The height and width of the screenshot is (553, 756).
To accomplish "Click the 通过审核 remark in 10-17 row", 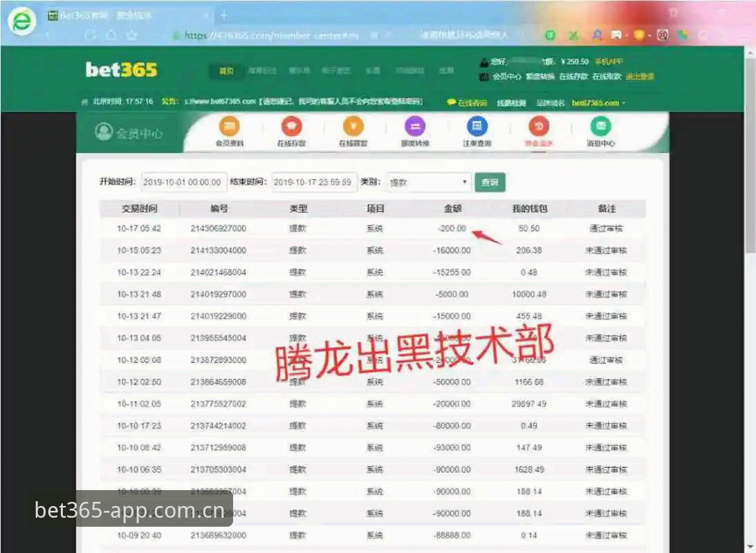I will [x=606, y=228].
